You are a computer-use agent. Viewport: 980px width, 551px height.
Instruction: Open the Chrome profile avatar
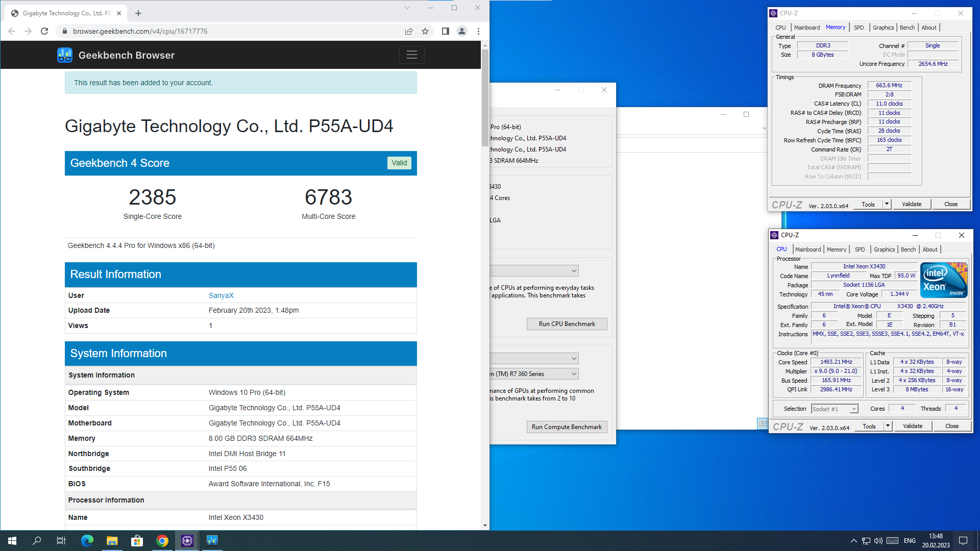coord(461,31)
